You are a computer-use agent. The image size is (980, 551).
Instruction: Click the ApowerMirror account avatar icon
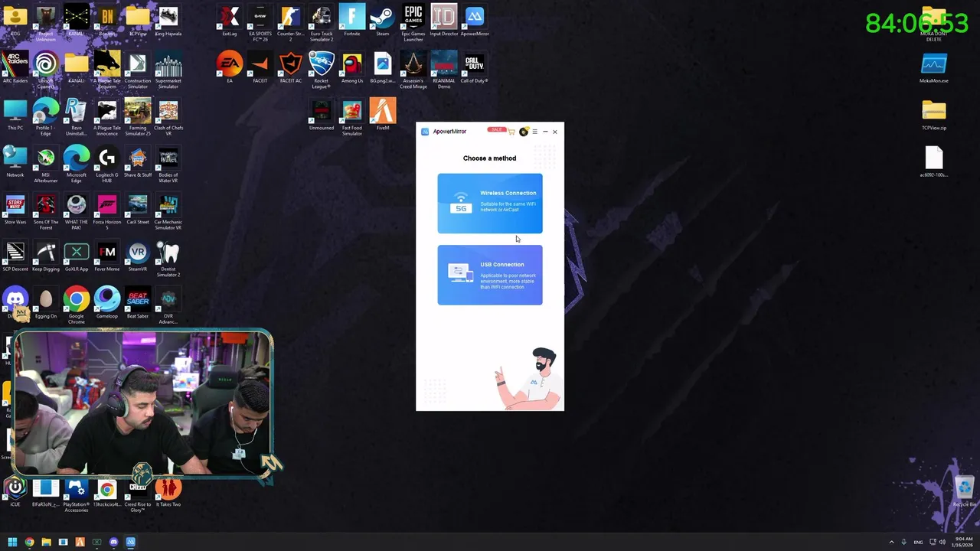pos(524,132)
